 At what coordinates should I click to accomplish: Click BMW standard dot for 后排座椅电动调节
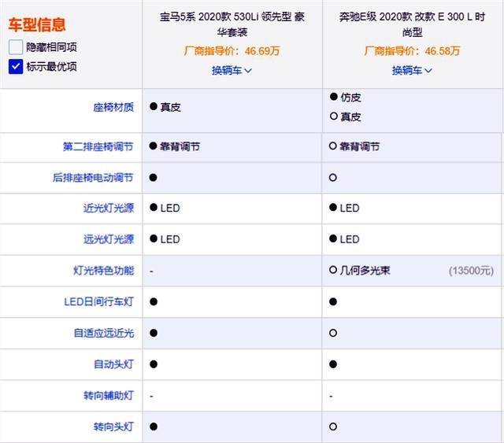[154, 178]
